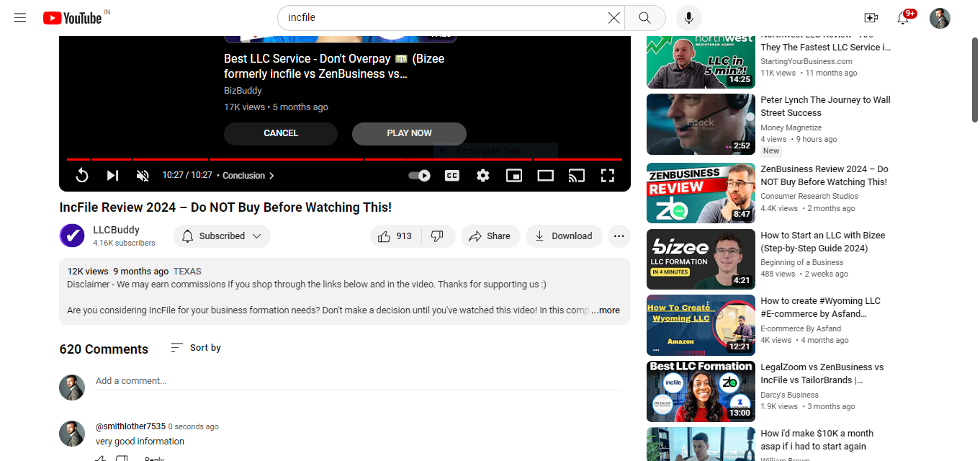Open Northwest LLC Review thumbnail

click(701, 62)
